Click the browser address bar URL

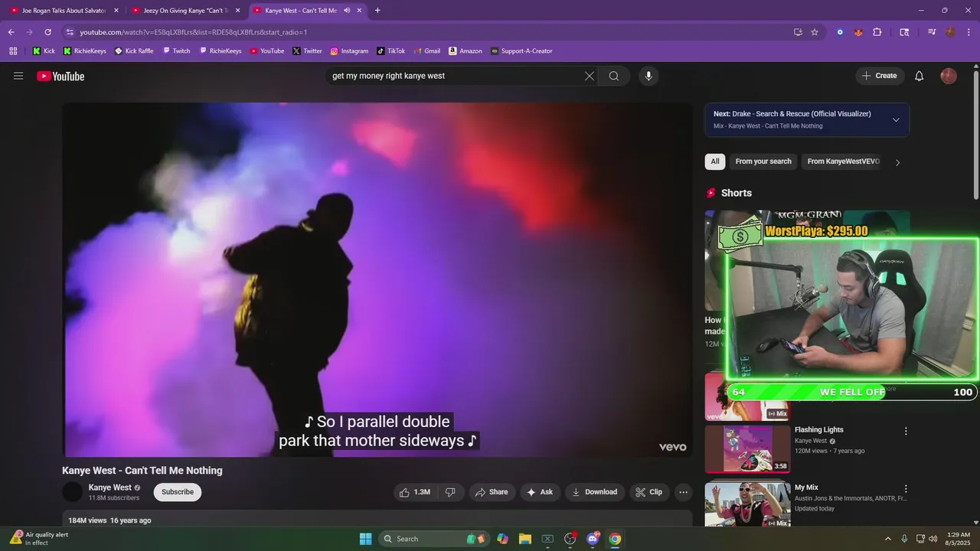point(193,32)
